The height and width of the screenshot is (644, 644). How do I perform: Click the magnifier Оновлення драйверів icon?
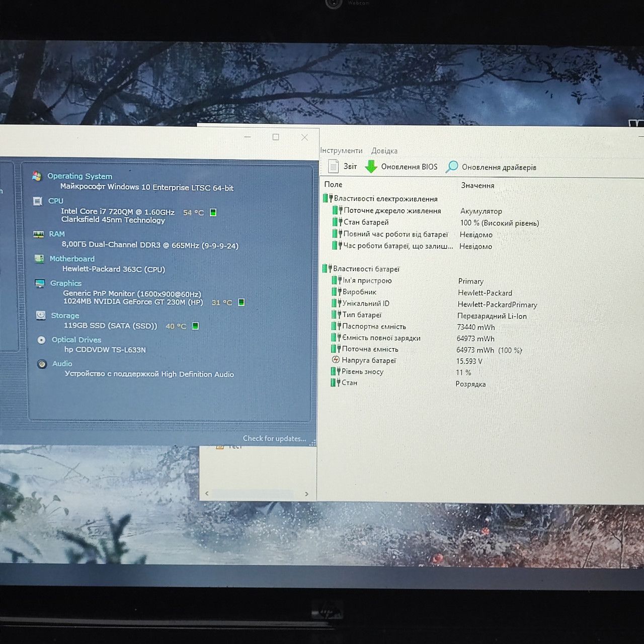pyautogui.click(x=452, y=167)
